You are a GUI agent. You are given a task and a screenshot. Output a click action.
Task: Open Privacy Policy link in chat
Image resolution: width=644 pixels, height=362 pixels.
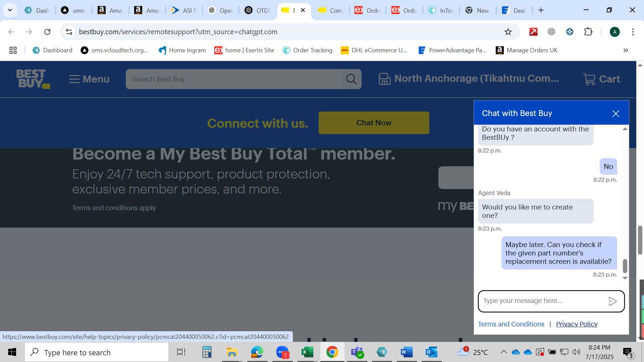[x=577, y=324]
